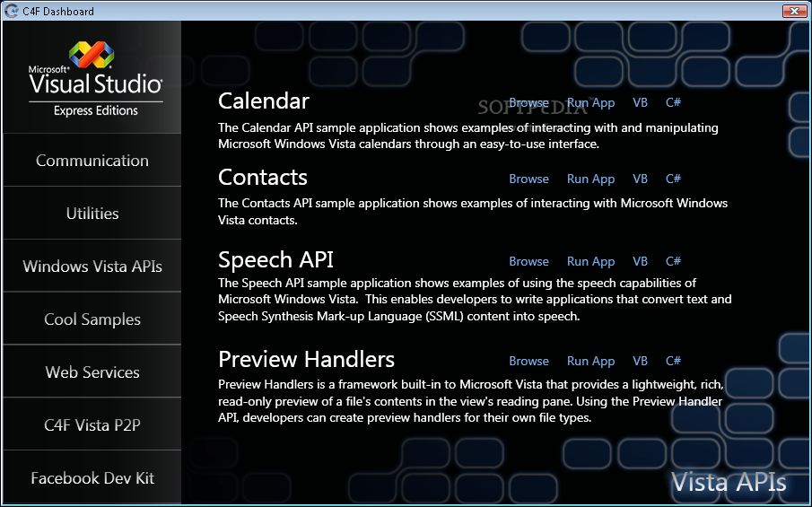Open the VB code for Contacts
The image size is (812, 507).
pos(640,179)
